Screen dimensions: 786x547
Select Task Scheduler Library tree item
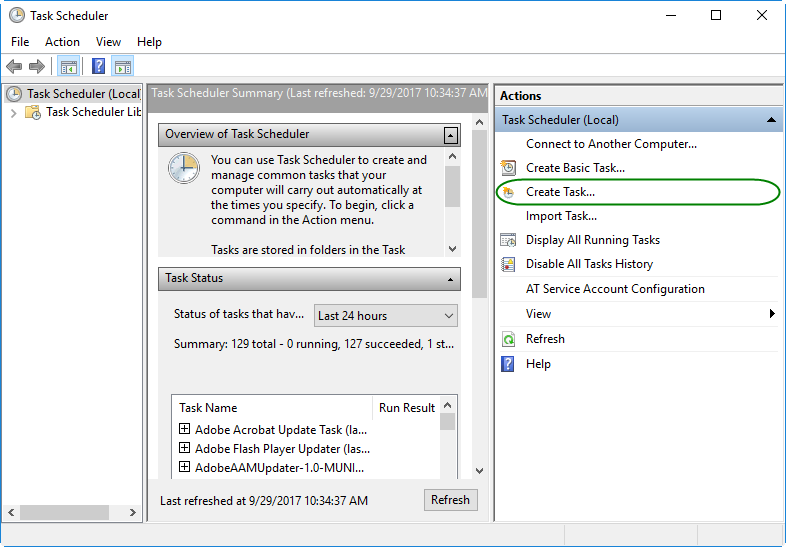93,112
